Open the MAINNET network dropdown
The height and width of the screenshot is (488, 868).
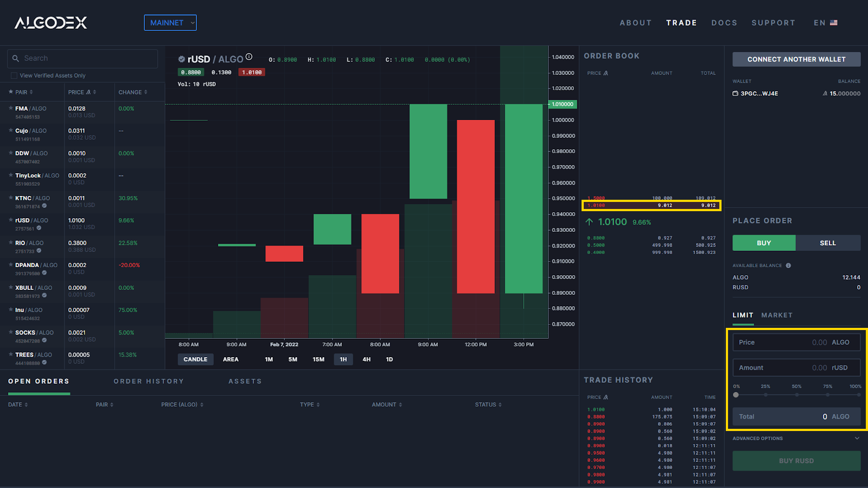(170, 23)
